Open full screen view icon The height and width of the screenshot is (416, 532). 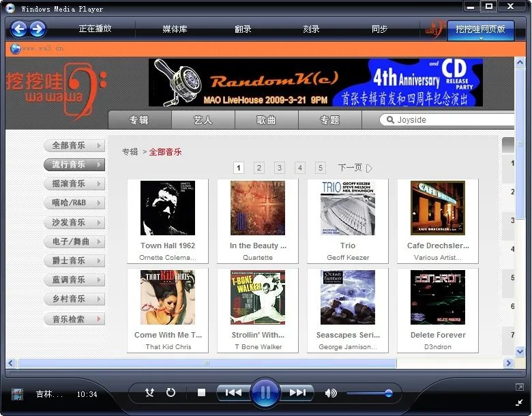coord(519,387)
